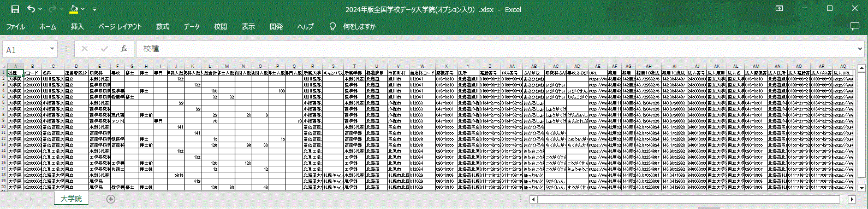
Task: Click the lightbulb Tell Me icon
Action: pos(332,26)
